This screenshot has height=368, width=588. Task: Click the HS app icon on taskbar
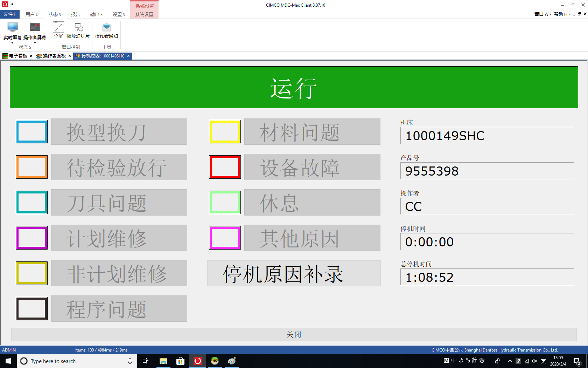[x=215, y=361]
